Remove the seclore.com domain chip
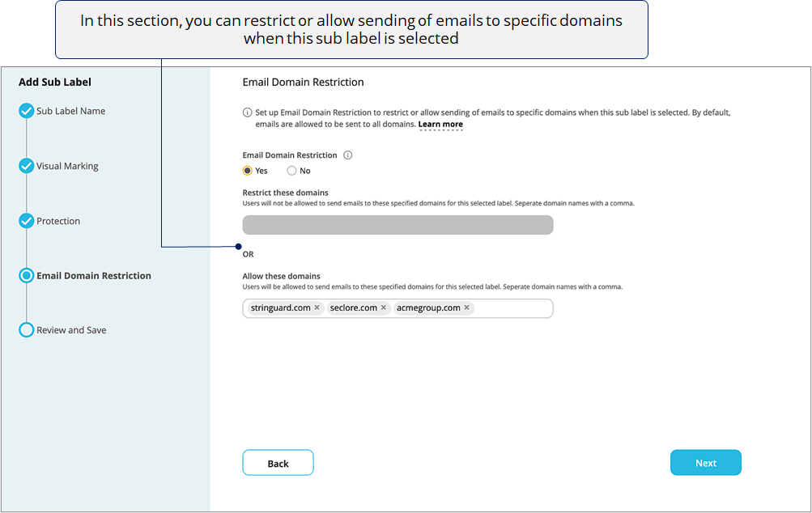This screenshot has height=513, width=812. point(384,308)
